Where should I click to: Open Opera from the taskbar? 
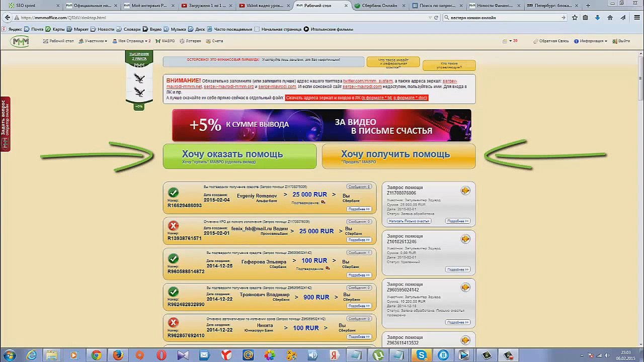coord(161,355)
